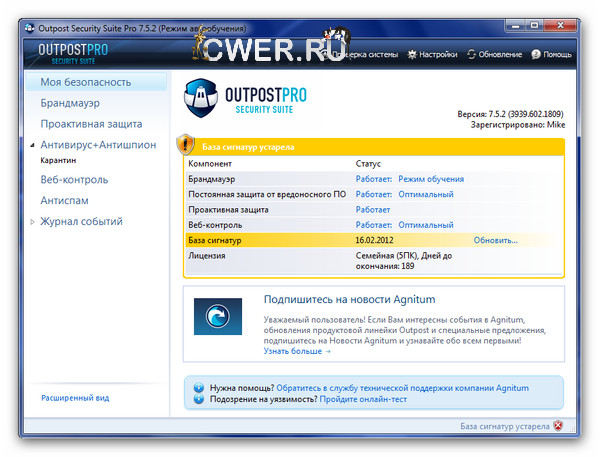
Task: Click the globe icon beside Нужна помощь
Action: click(x=198, y=387)
